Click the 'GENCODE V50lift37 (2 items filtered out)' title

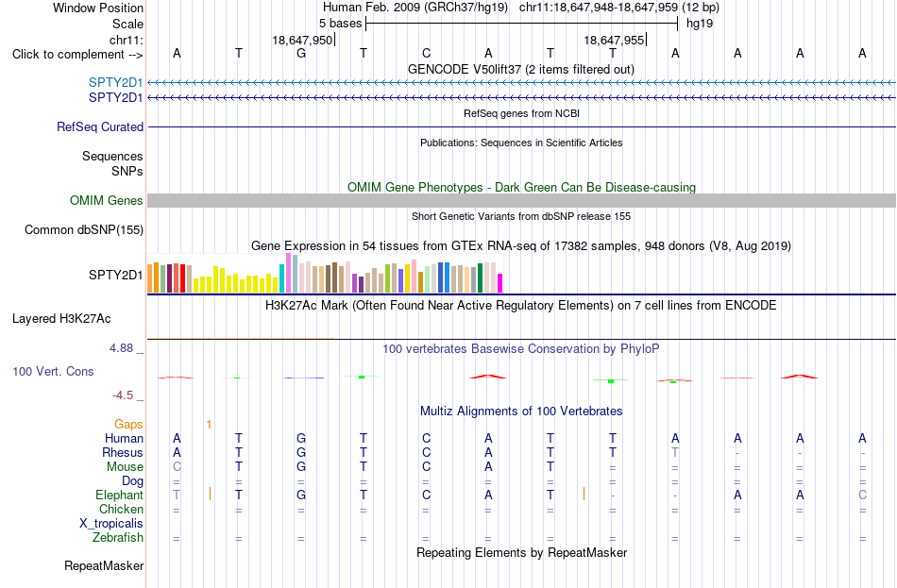[521, 69]
